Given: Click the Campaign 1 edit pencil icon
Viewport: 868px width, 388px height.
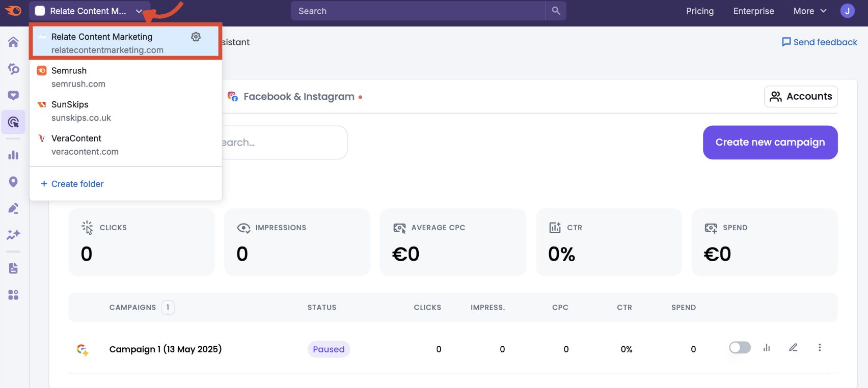Looking at the screenshot, I should coord(793,348).
